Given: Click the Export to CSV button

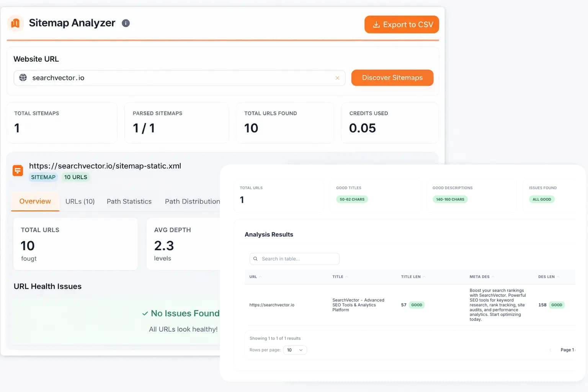Looking at the screenshot, I should (401, 24).
